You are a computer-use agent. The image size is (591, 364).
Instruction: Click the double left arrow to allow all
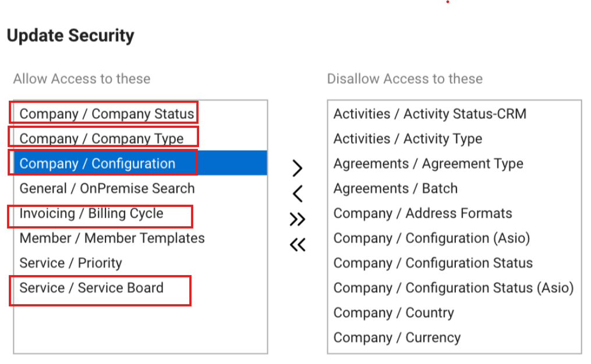click(298, 244)
